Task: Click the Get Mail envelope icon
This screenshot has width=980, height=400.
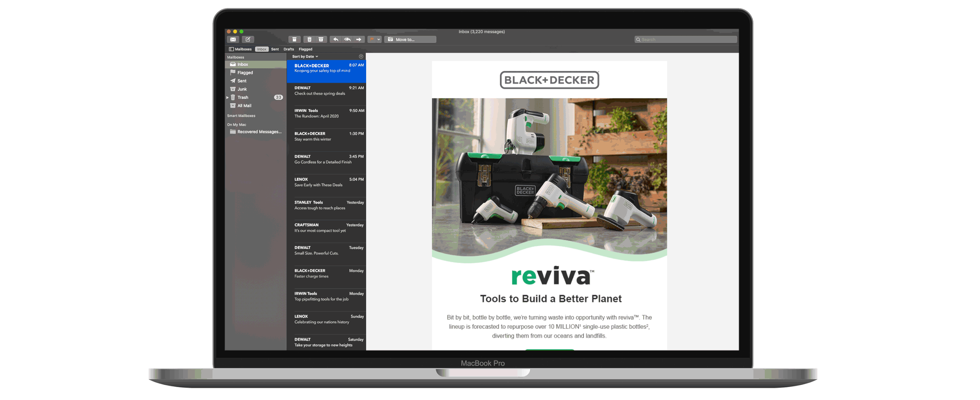Action: tap(233, 40)
